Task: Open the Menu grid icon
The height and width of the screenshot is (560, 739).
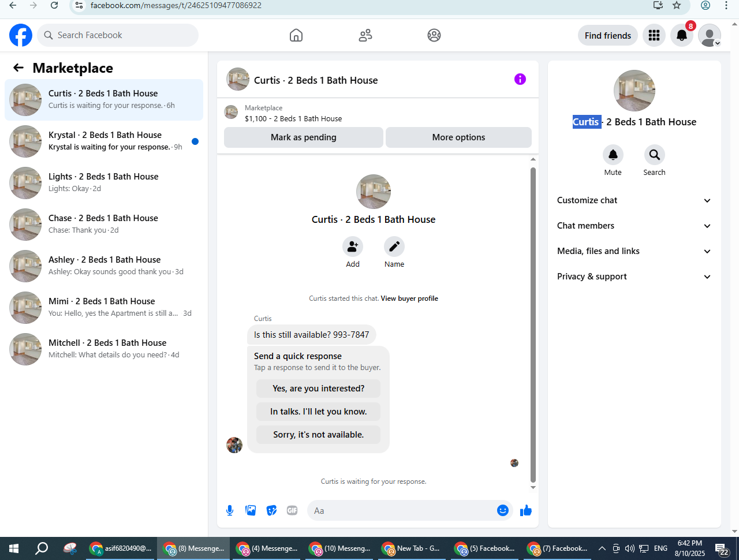Action: click(654, 35)
